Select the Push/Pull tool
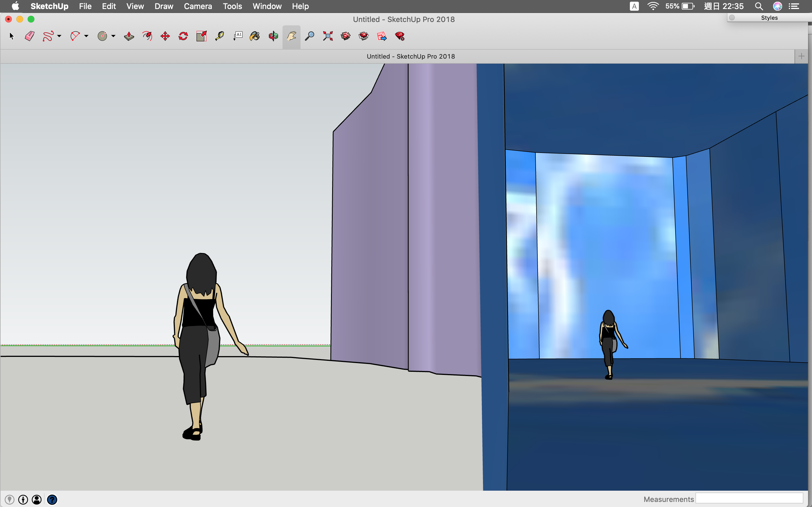Screen dimensions: 812x507 pyautogui.click(x=129, y=36)
